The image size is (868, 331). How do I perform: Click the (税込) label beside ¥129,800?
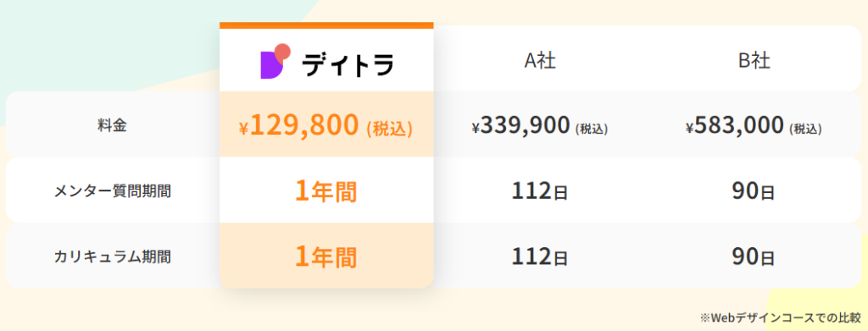pyautogui.click(x=389, y=129)
